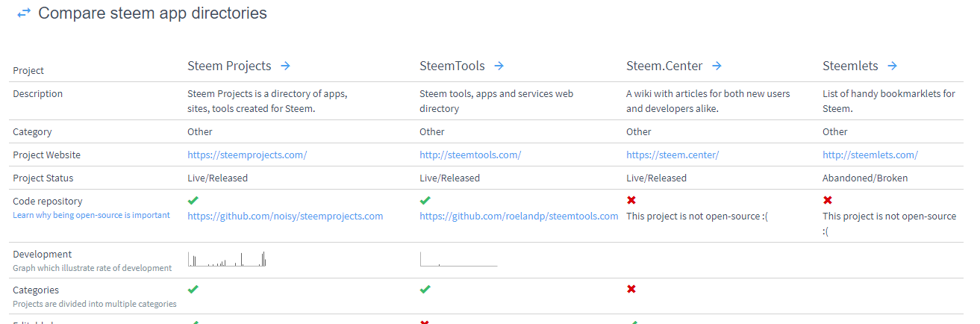This screenshot has width=980, height=324.
Task: Click the Steem Projects column heading
Action: [x=229, y=66]
